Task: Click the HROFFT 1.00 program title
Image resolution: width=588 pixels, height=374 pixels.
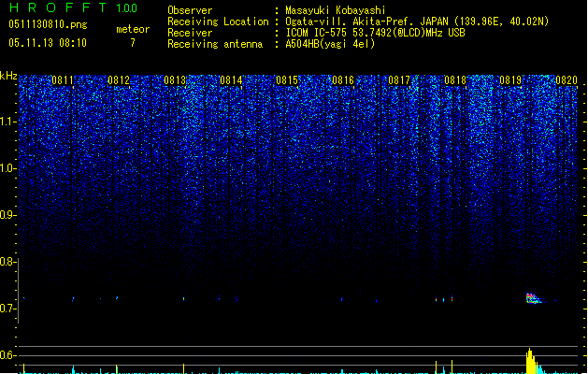Action: [74, 7]
